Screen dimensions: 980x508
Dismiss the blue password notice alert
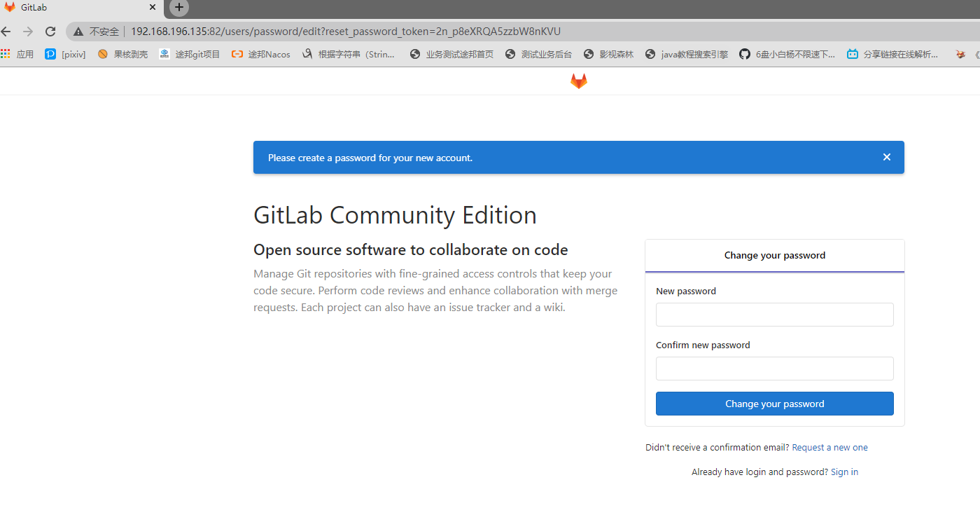pos(887,157)
